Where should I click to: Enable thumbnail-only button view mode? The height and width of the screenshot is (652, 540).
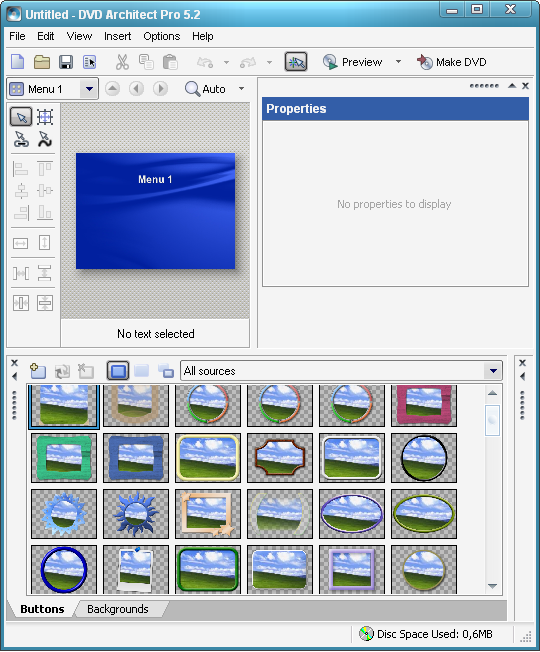(x=142, y=370)
